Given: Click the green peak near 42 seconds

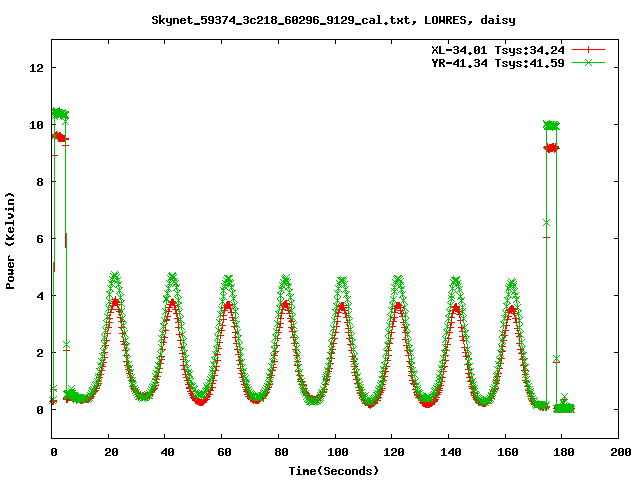Looking at the screenshot, I should 172,278.
